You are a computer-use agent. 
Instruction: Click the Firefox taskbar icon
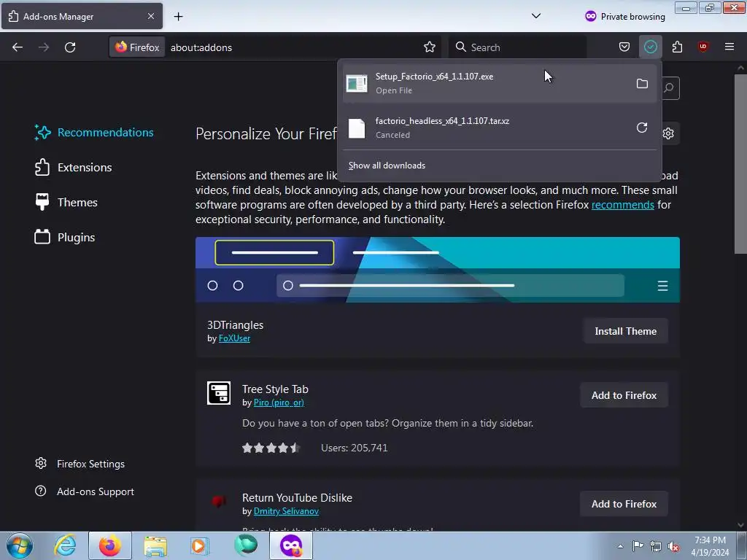(110, 545)
